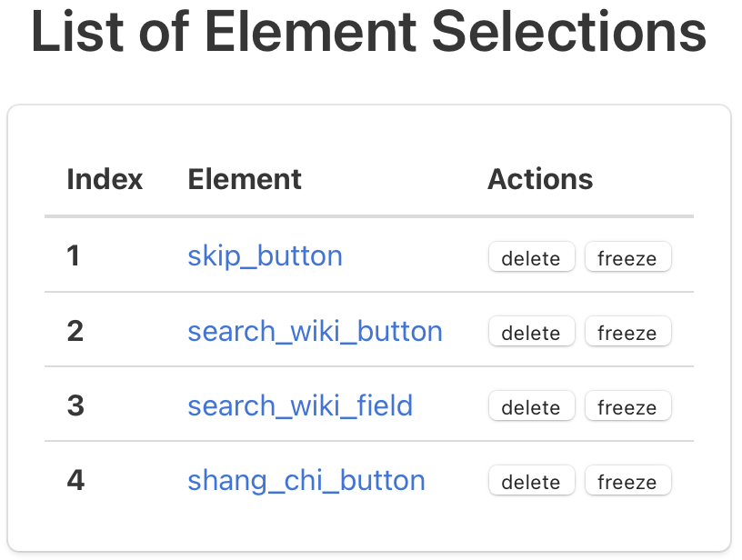Freeze the search_wiki_button selection
Screen dimensions: 742x560
click(x=627, y=332)
